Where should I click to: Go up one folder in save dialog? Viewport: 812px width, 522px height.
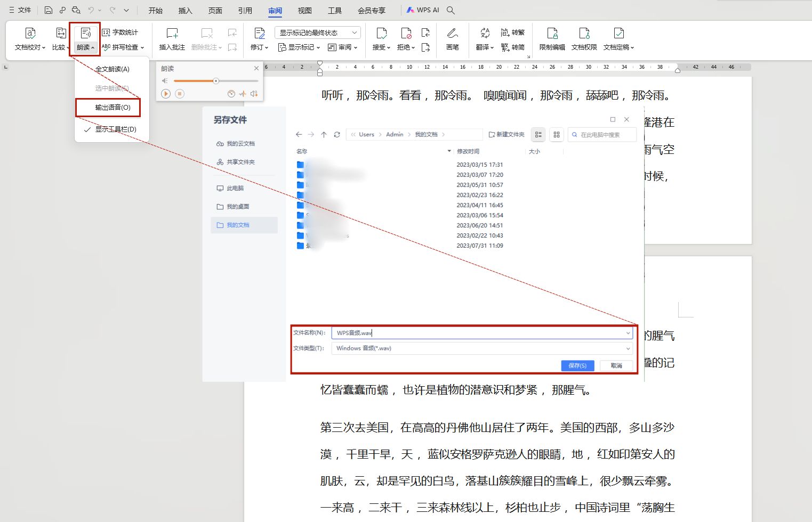pyautogui.click(x=324, y=135)
